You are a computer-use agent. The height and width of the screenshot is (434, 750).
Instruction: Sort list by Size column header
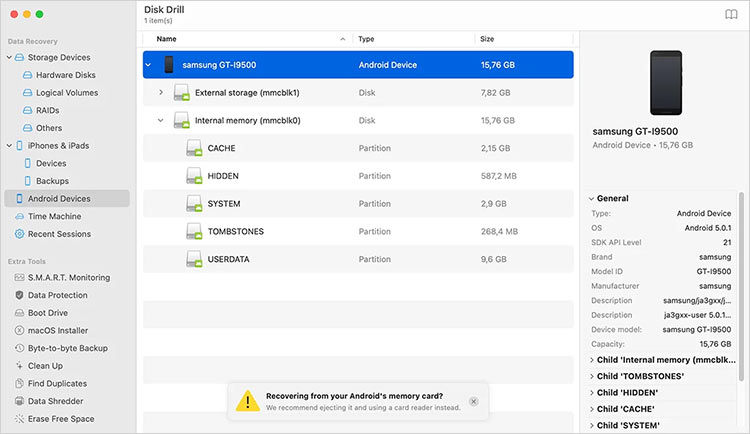[487, 39]
